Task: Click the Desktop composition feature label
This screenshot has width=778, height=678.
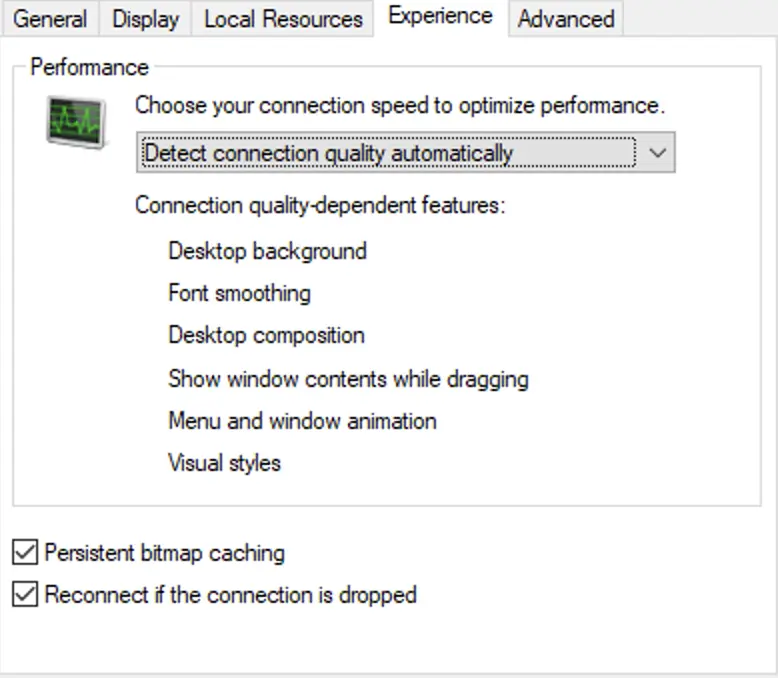Action: [266, 336]
